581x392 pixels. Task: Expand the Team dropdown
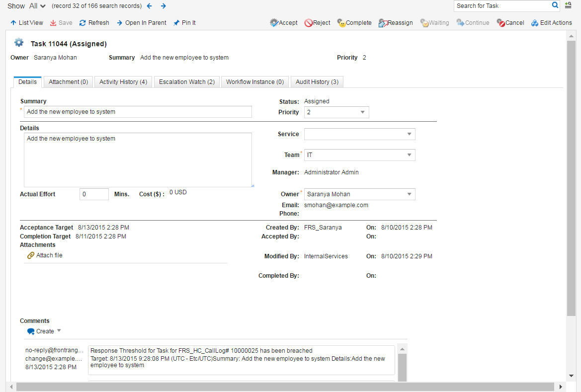coord(409,155)
